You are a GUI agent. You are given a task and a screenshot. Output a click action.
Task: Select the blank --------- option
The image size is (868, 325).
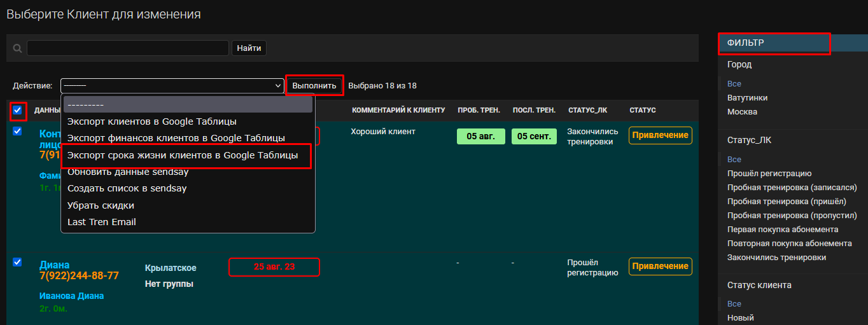[x=188, y=104]
